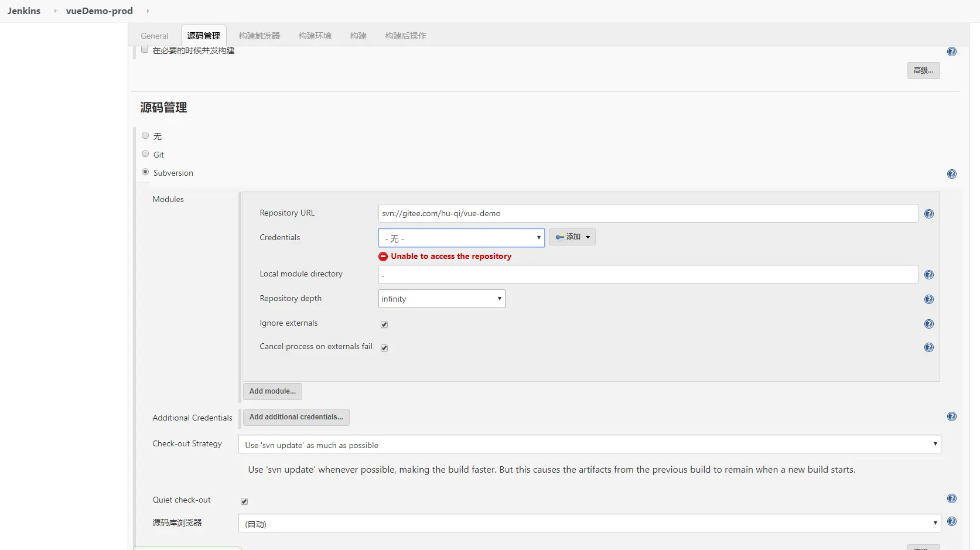Open Check-out Strategy dropdown
Screen dimensions: 980x550
coord(589,445)
